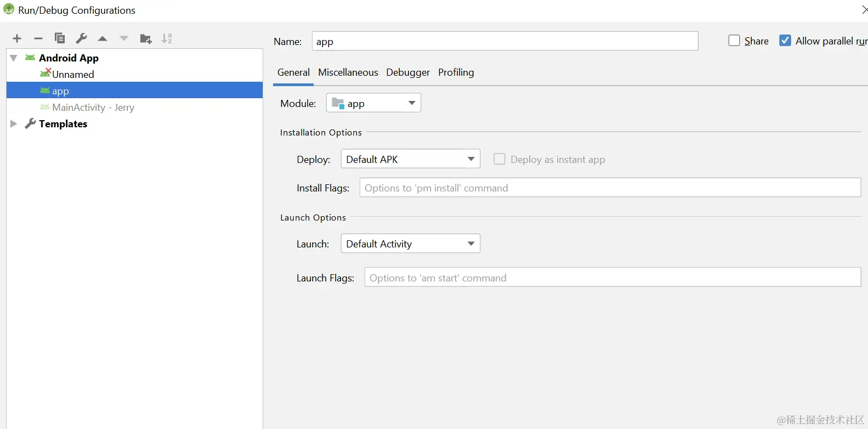The width and height of the screenshot is (868, 429).
Task: Move configuration down with the down arrow
Action: click(x=124, y=38)
